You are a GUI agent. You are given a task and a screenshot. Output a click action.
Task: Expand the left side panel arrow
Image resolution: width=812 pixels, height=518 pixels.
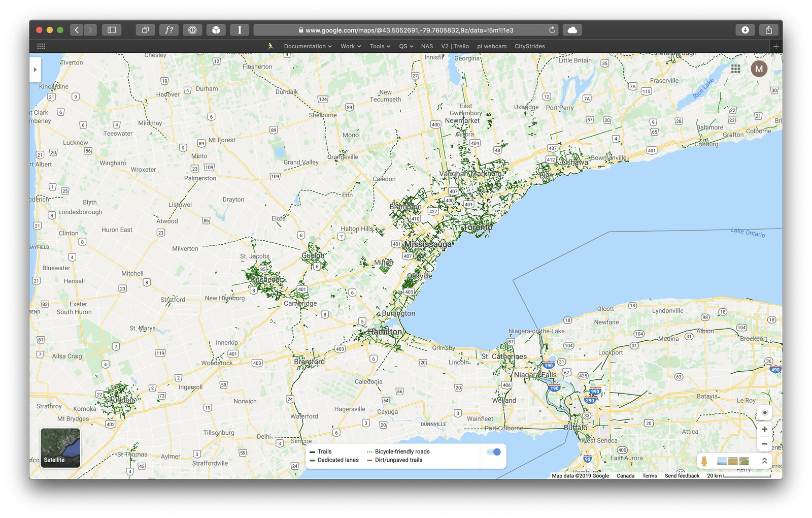35,70
